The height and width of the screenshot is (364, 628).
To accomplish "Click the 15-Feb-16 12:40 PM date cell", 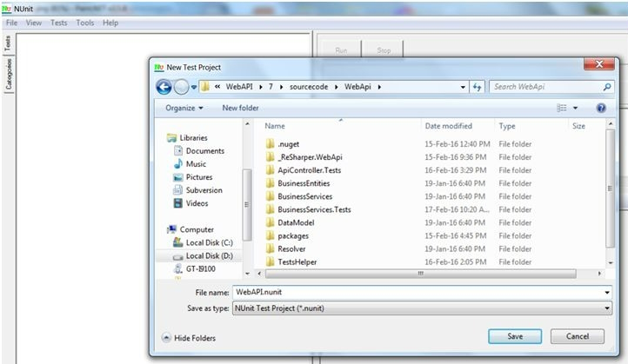I will pyautogui.click(x=457, y=144).
